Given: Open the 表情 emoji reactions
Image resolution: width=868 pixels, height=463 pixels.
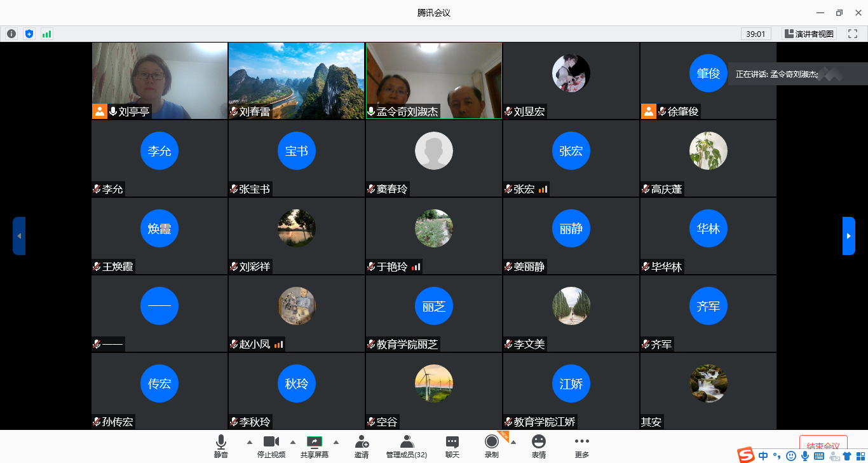Looking at the screenshot, I should [539, 446].
